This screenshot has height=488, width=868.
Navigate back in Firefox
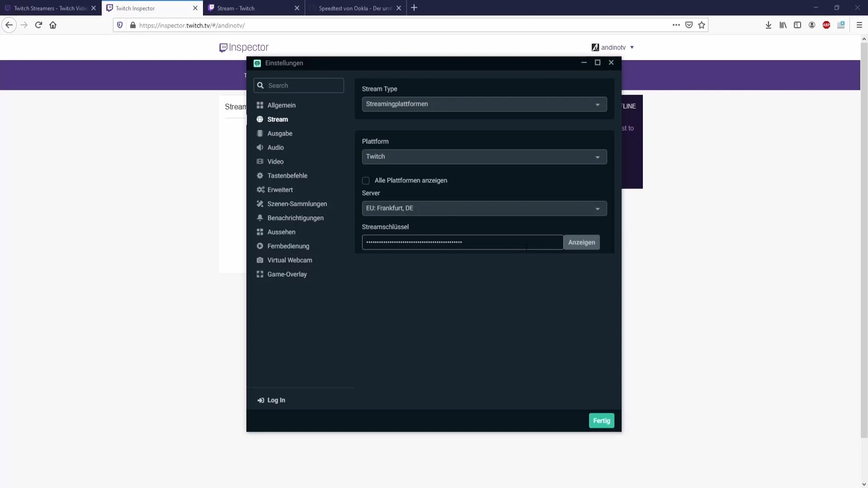(9, 25)
